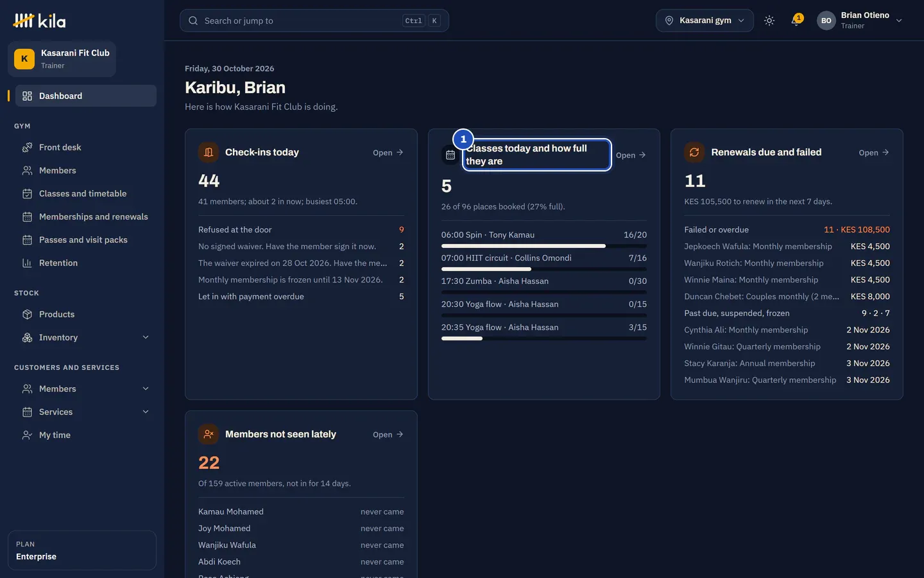Click the Classes today calendar icon
Screen dimensions: 924x578
450,155
